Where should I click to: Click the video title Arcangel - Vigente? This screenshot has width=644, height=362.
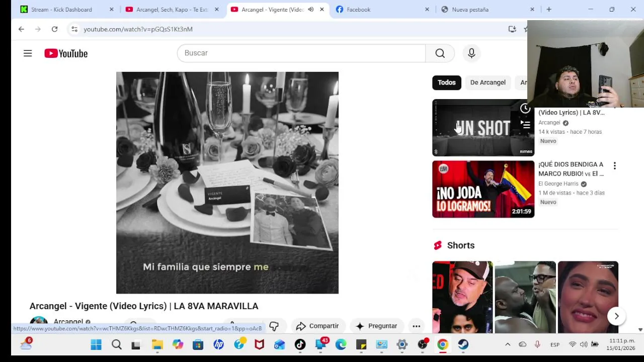144,306
